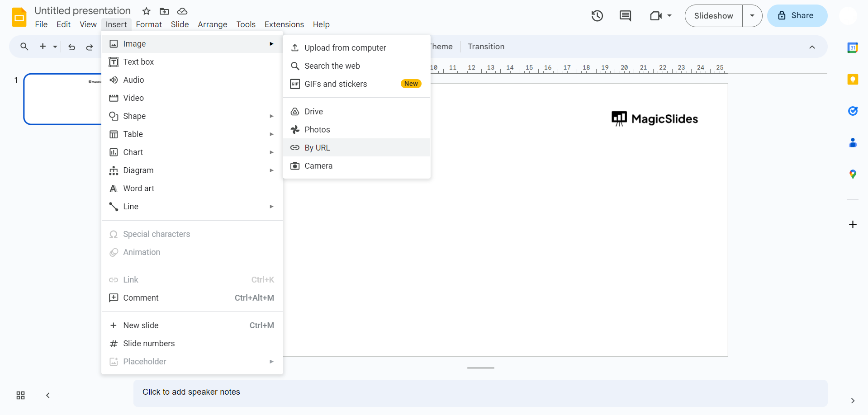Select Upload from computer
This screenshot has height=415, width=868.
356,48
